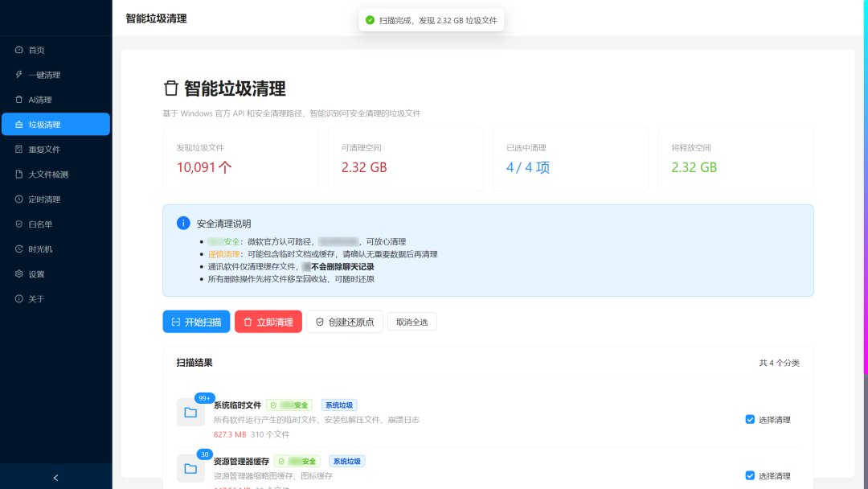The height and width of the screenshot is (489, 868).
Task: Open the AI清理 page
Action: pyautogui.click(x=56, y=100)
